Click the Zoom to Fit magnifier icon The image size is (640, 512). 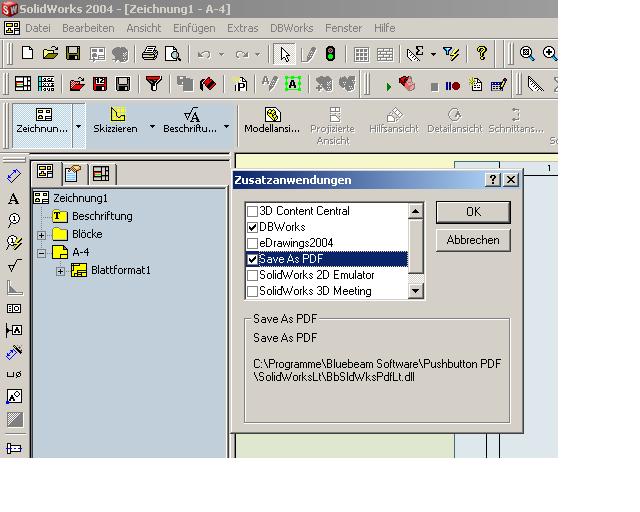pyautogui.click(x=527, y=53)
